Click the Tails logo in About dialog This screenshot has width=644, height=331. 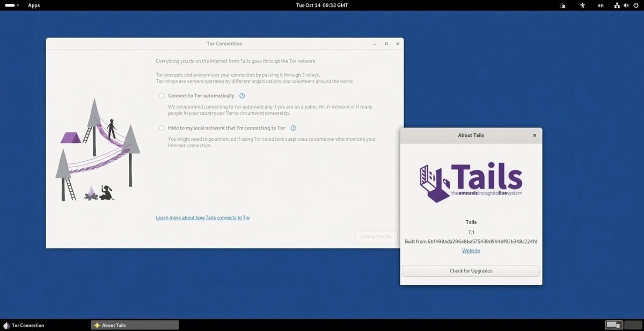[x=471, y=181]
